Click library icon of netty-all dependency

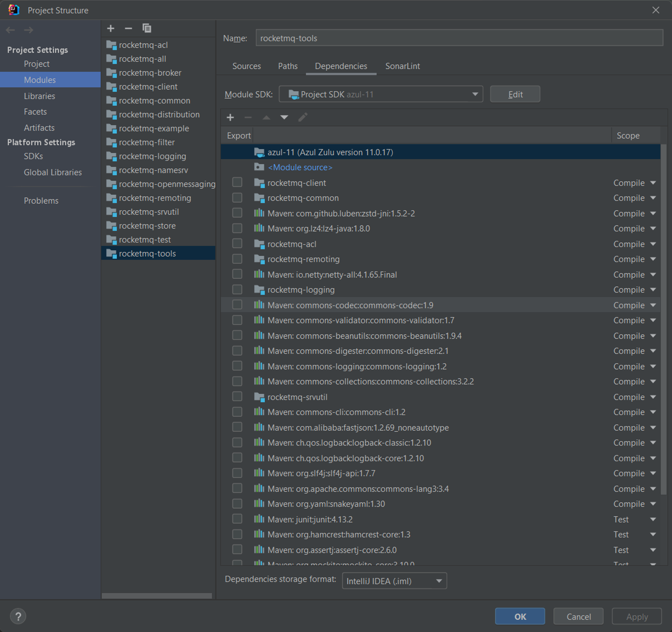tap(259, 274)
